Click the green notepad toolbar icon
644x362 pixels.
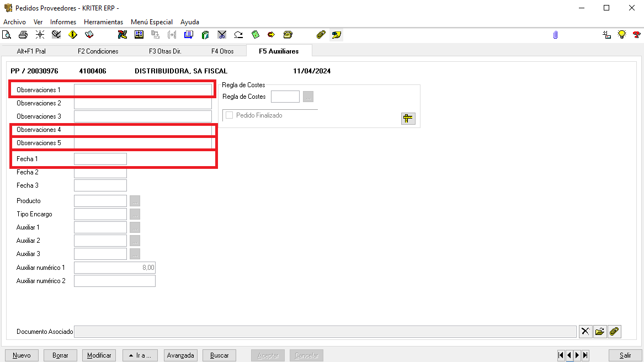coord(255,35)
